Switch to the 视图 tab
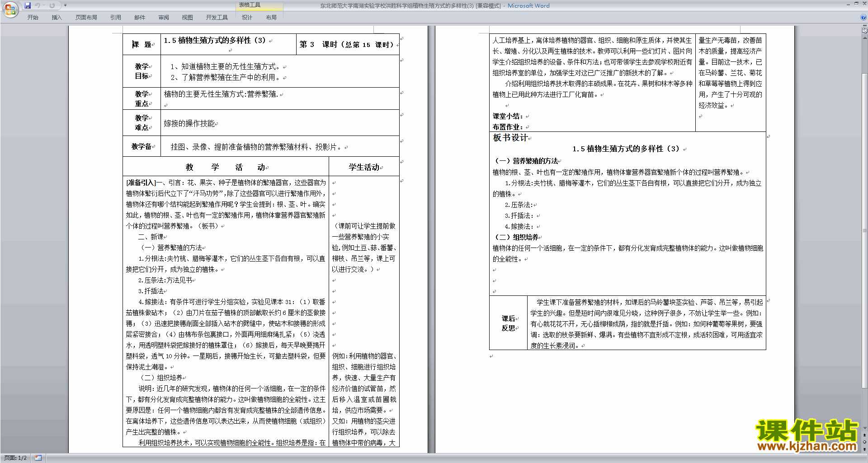The width and height of the screenshot is (868, 463). (x=188, y=17)
